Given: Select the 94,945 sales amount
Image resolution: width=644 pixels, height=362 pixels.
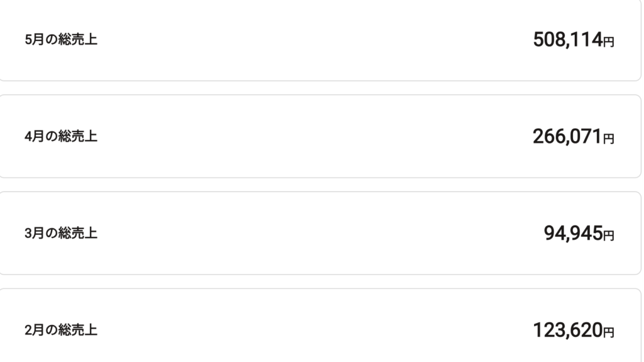Looking at the screenshot, I should coord(573,234).
